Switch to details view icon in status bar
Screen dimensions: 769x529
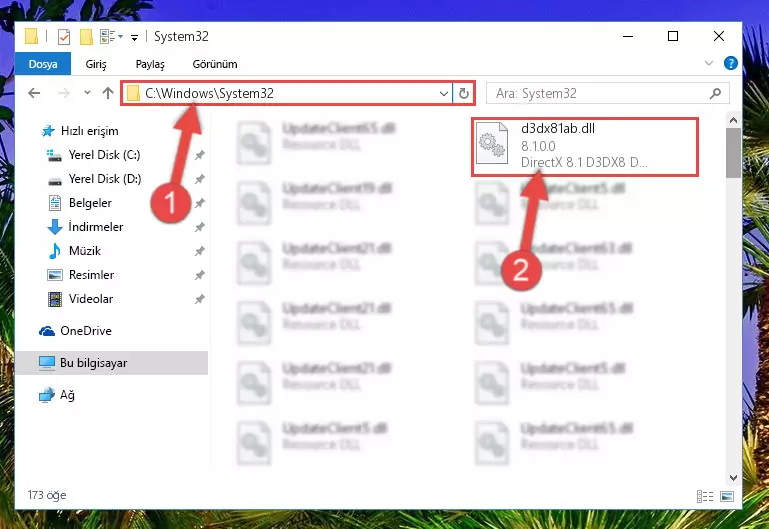tap(705, 497)
